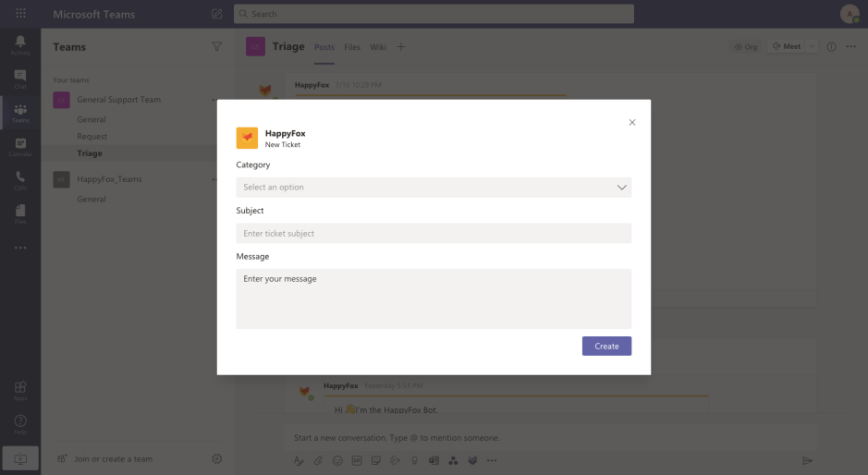Click Join or create a team
Image resolution: width=868 pixels, height=475 pixels.
105,459
